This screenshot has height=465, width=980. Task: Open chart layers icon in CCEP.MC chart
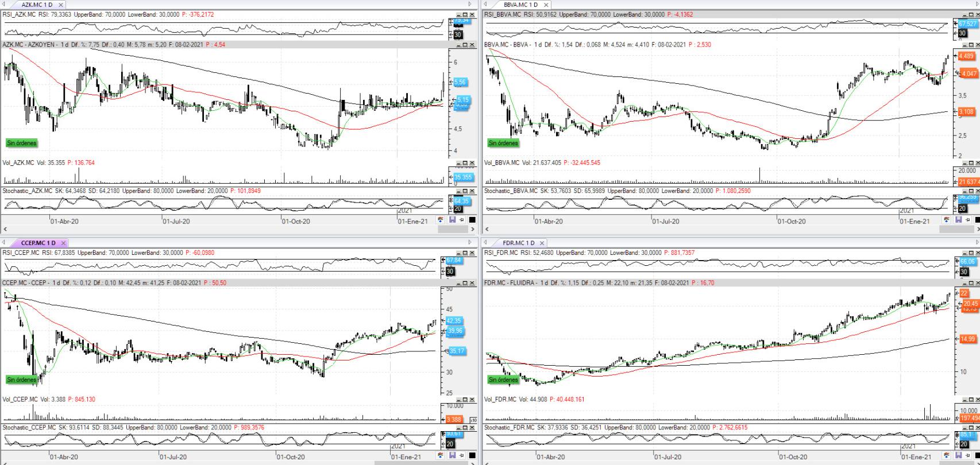(x=441, y=456)
